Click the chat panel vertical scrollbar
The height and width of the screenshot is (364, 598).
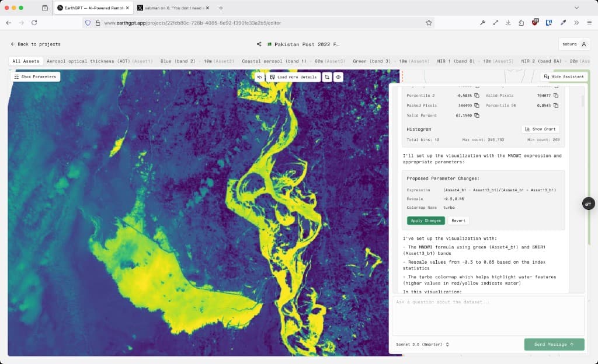582,101
